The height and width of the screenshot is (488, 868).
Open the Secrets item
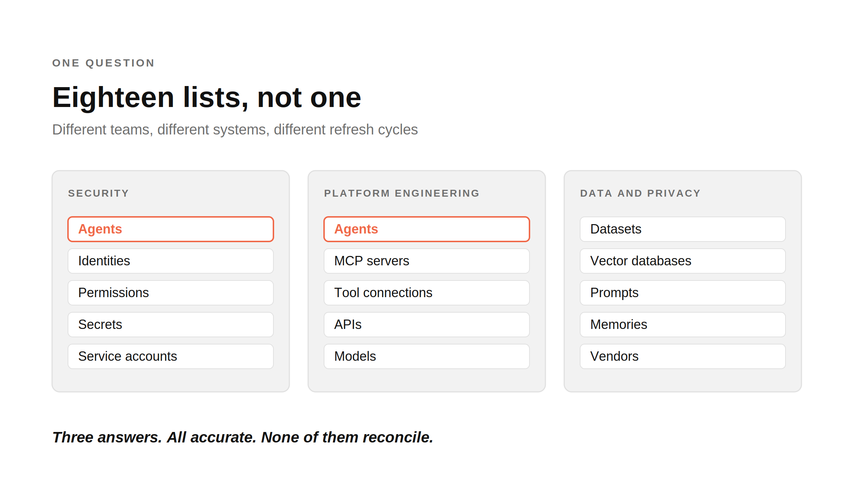(x=170, y=325)
